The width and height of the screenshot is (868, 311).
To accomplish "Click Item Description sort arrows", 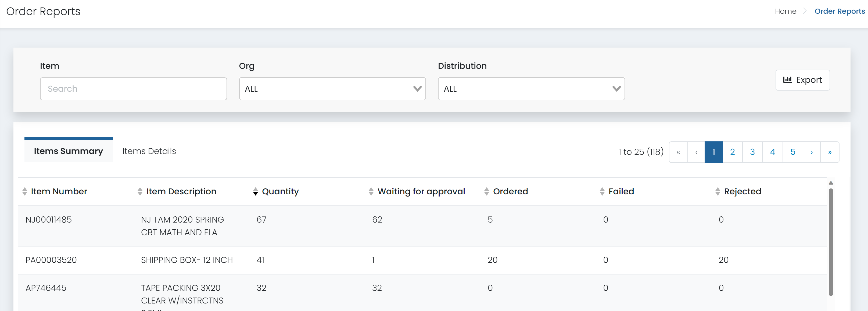I will 140,191.
